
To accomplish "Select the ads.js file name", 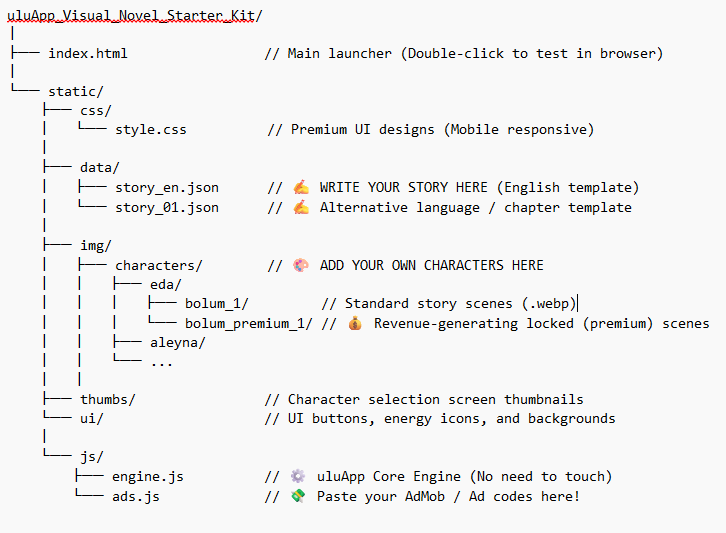I will (x=136, y=496).
